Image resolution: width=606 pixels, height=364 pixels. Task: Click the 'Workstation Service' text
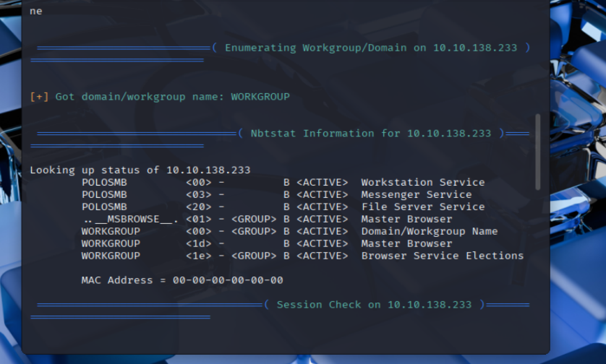tap(423, 182)
